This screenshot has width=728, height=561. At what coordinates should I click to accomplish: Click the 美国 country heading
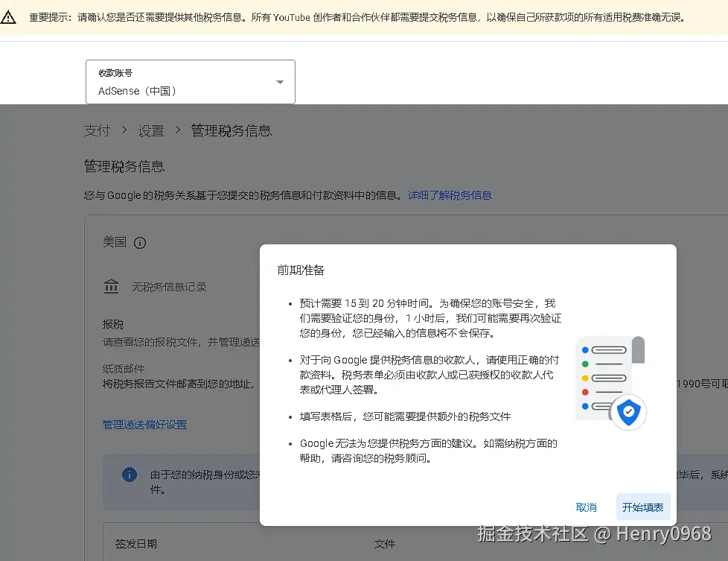click(114, 242)
